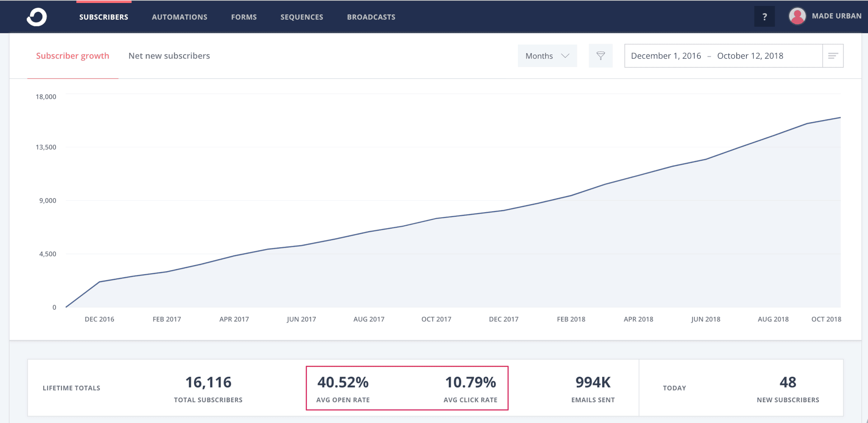The image size is (868, 423).
Task: Open the Forms section
Action: (244, 17)
